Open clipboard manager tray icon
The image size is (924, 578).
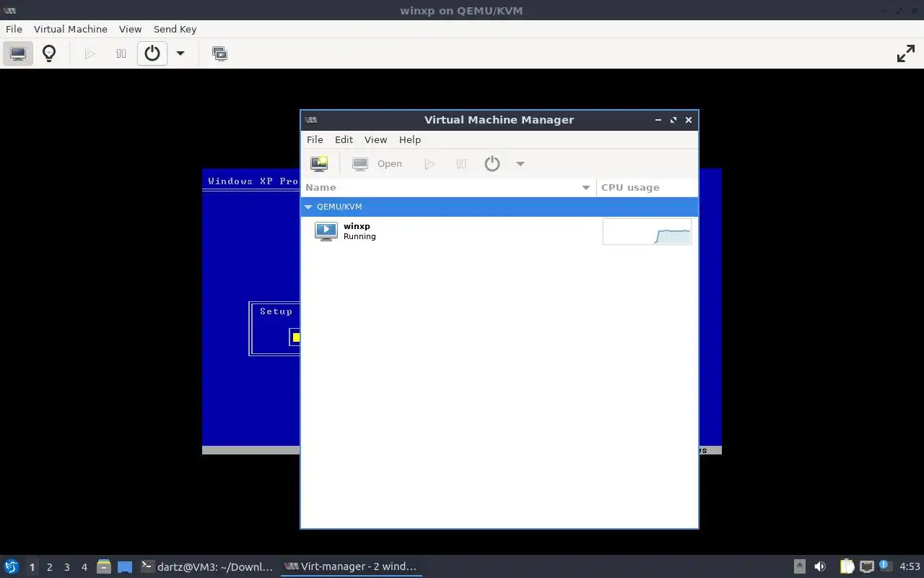[x=847, y=566]
